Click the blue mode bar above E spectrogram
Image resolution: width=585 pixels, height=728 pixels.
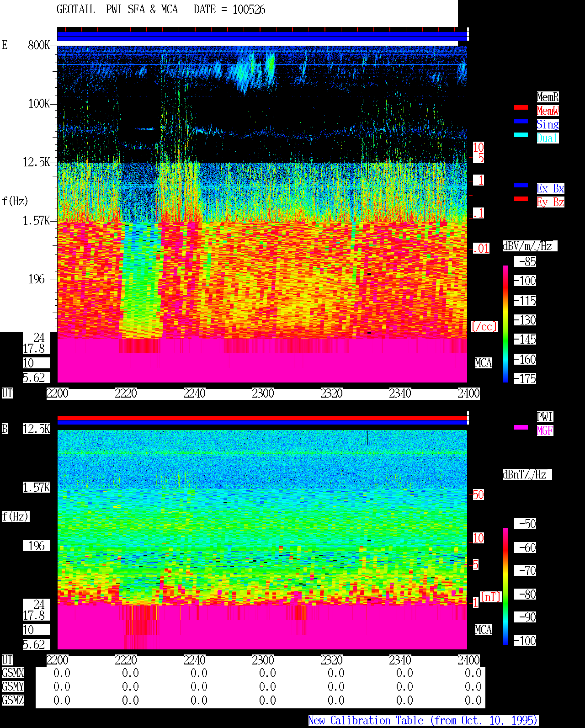tap(262, 37)
